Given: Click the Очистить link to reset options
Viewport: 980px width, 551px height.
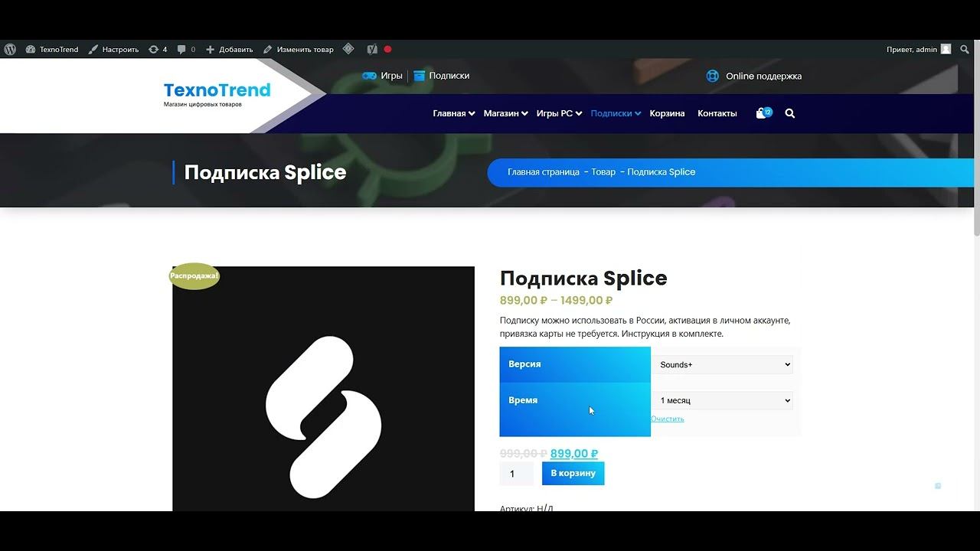Looking at the screenshot, I should pos(668,419).
